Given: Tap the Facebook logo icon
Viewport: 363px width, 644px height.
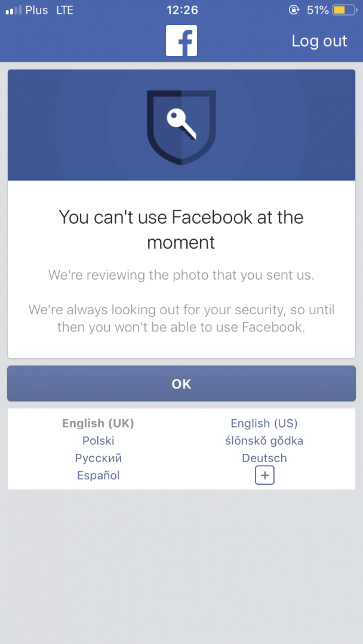Looking at the screenshot, I should (x=181, y=41).
